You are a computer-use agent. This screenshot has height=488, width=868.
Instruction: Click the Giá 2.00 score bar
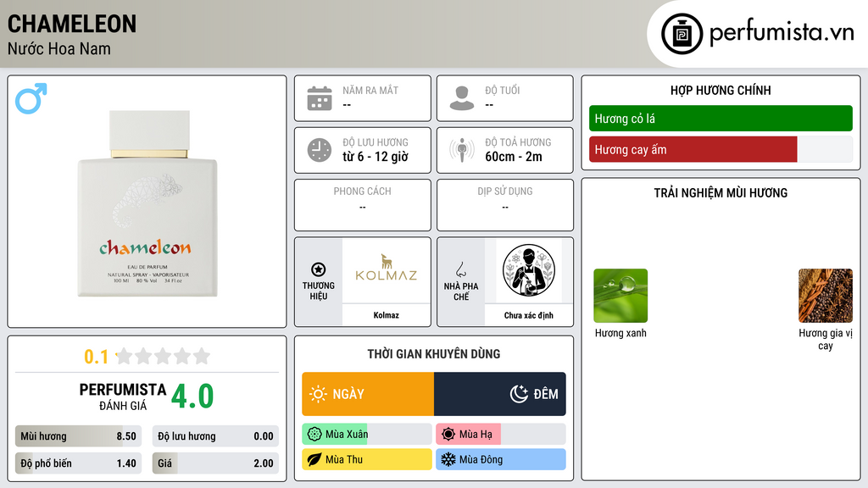[x=215, y=463]
